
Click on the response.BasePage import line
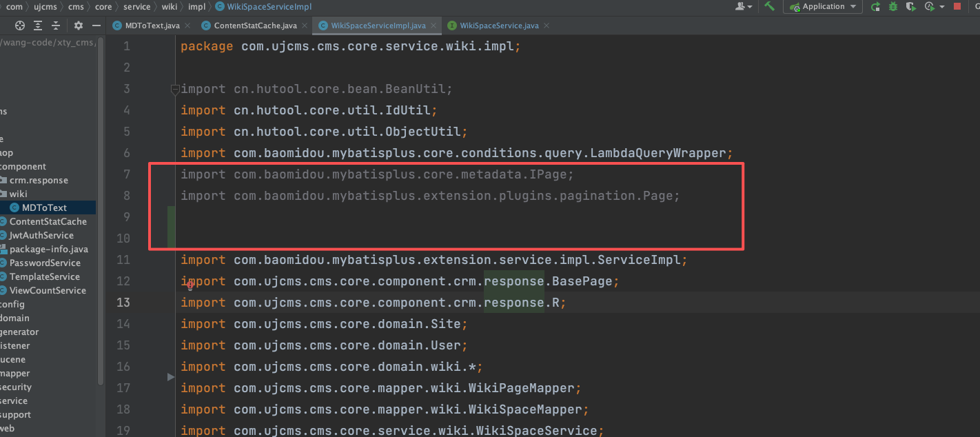(x=400, y=281)
